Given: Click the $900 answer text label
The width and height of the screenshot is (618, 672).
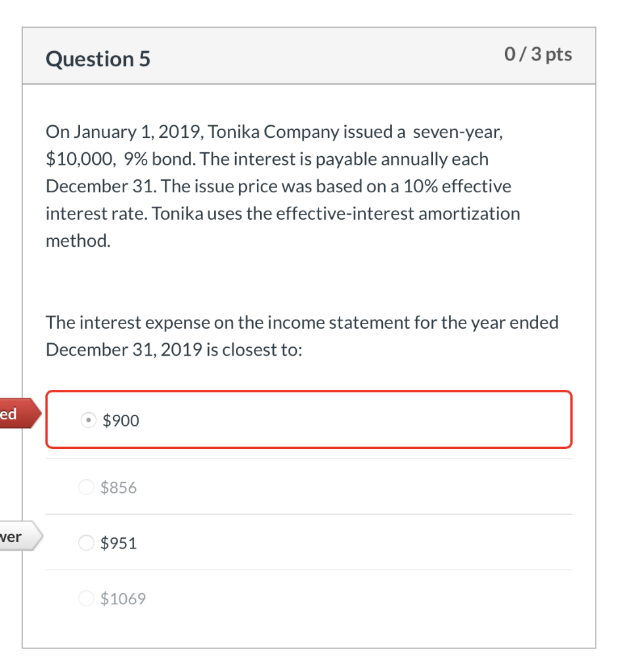Looking at the screenshot, I should (x=121, y=421).
